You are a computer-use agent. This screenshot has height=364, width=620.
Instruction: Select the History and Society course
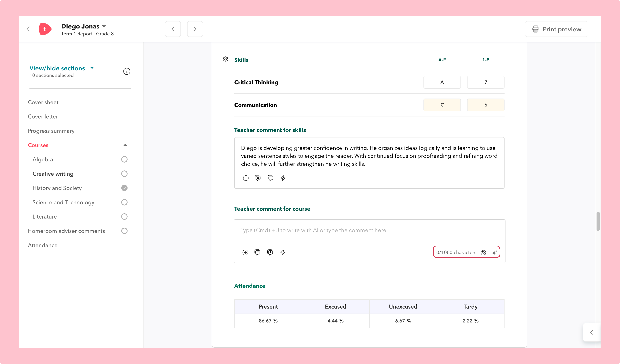(57, 188)
